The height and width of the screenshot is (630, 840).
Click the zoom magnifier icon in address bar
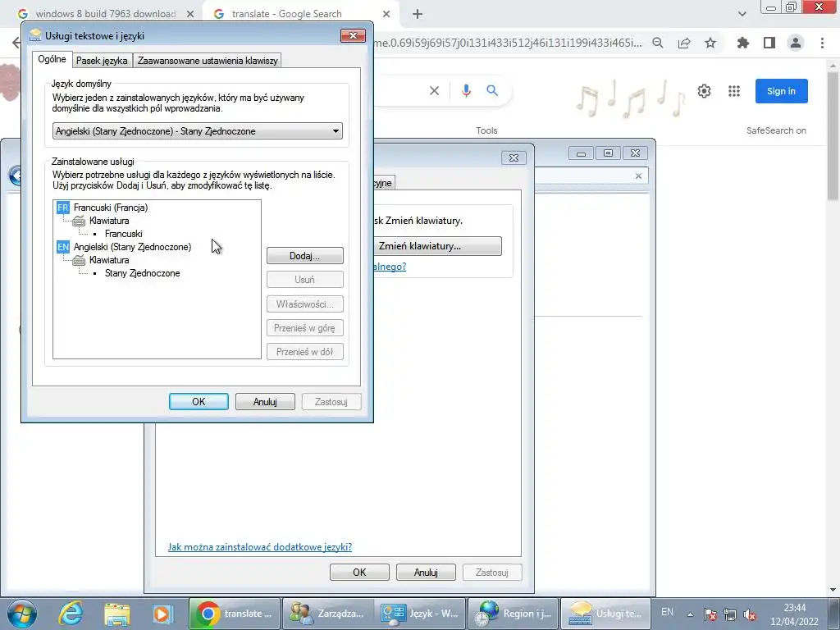click(x=658, y=43)
